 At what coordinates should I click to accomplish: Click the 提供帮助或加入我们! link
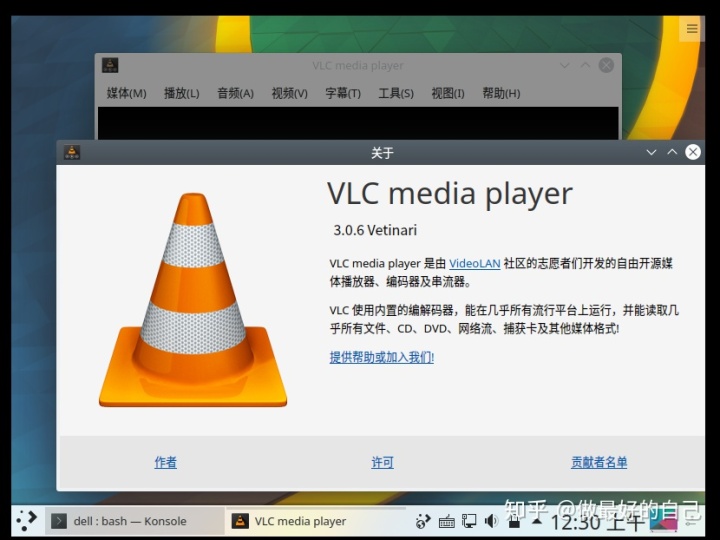click(382, 357)
